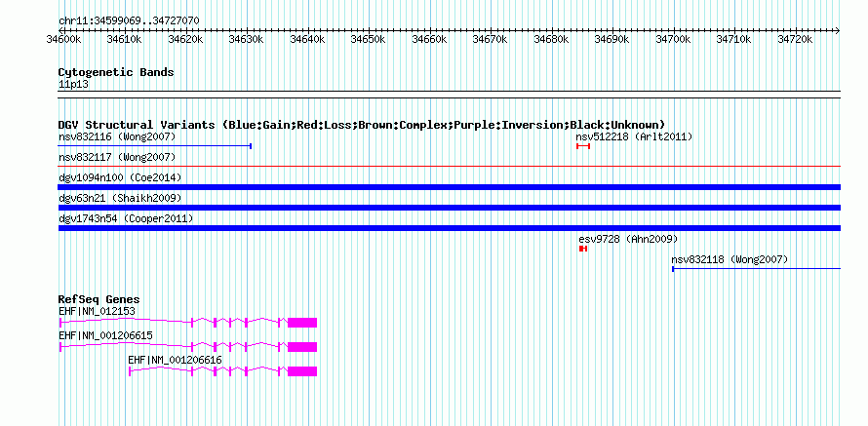Click the 34700k ruler tick label

[674, 39]
